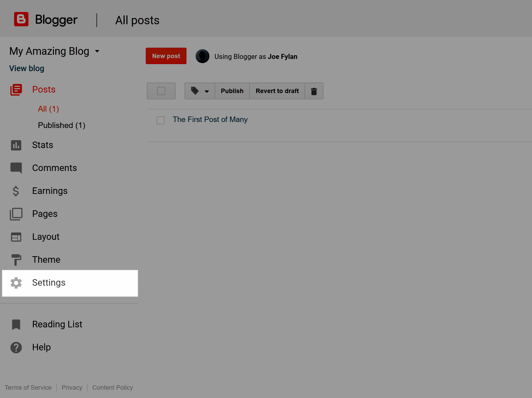The height and width of the screenshot is (398, 532).
Task: Open the Privacy link
Action: [72, 388]
